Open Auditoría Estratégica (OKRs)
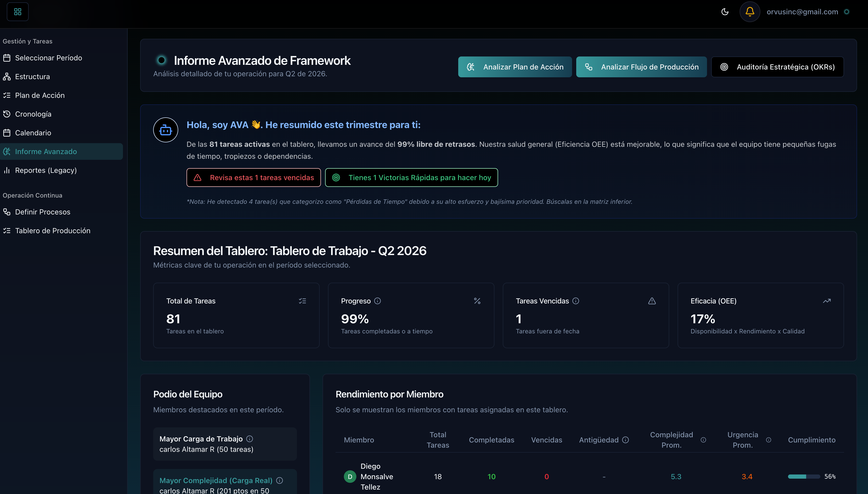Screen dimensions: 868x494 coord(777,67)
